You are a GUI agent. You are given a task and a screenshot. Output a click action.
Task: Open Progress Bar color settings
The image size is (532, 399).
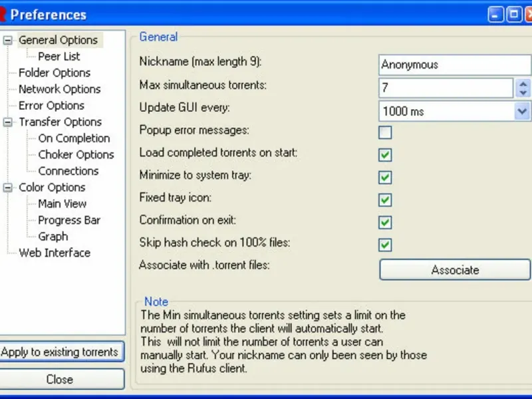click(x=69, y=220)
